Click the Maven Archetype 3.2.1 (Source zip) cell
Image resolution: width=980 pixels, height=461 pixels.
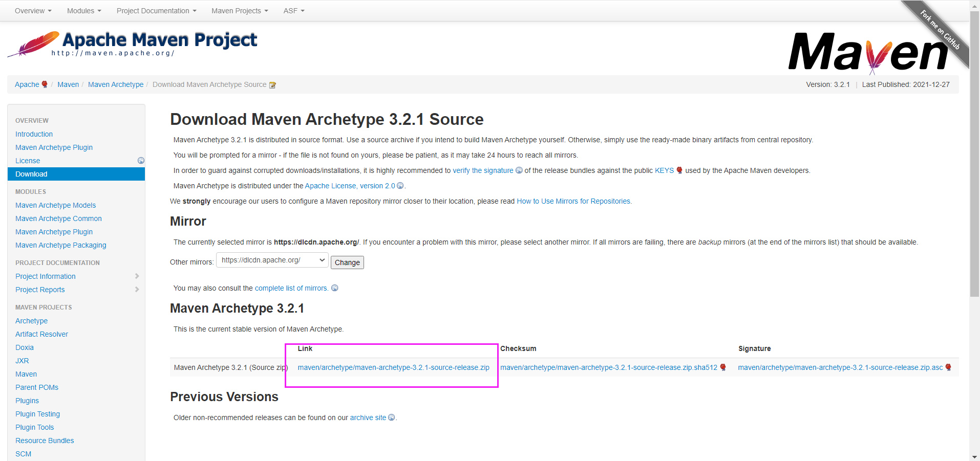point(231,367)
